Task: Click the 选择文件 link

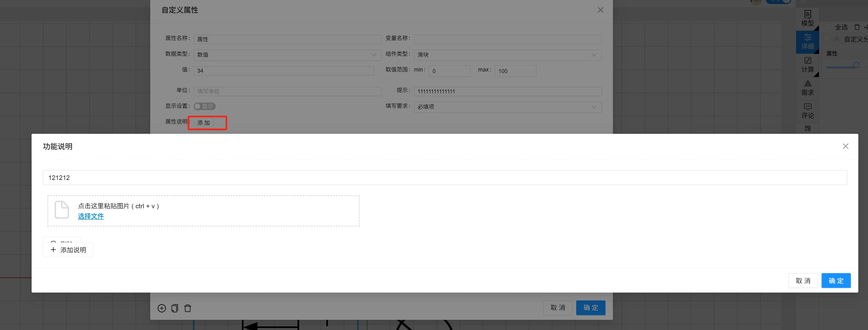Action: [91, 216]
